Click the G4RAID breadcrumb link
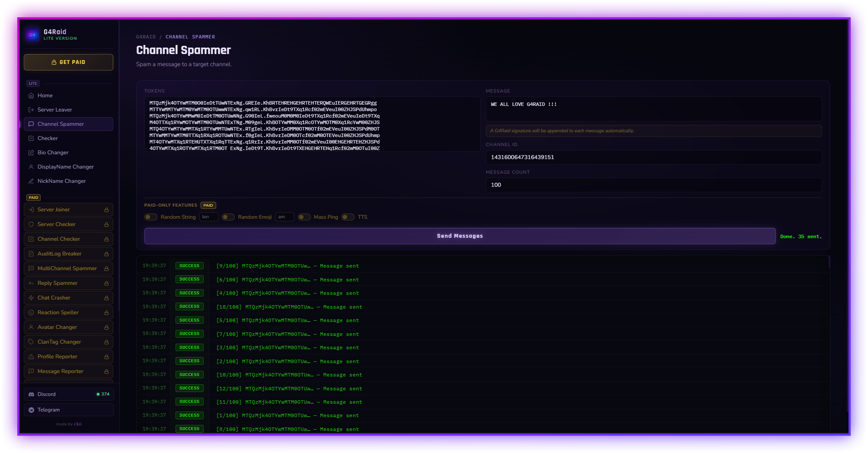The width and height of the screenshot is (868, 453). click(x=146, y=37)
